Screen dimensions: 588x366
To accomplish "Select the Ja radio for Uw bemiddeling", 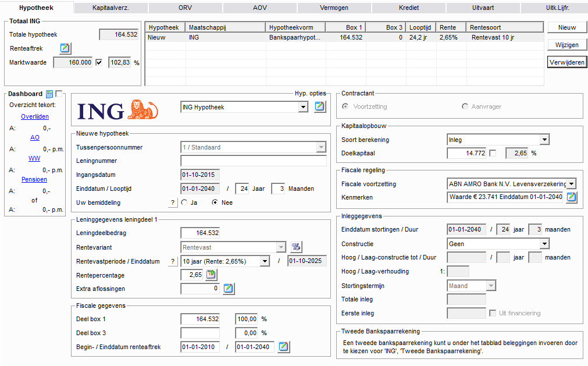I will pos(184,202).
